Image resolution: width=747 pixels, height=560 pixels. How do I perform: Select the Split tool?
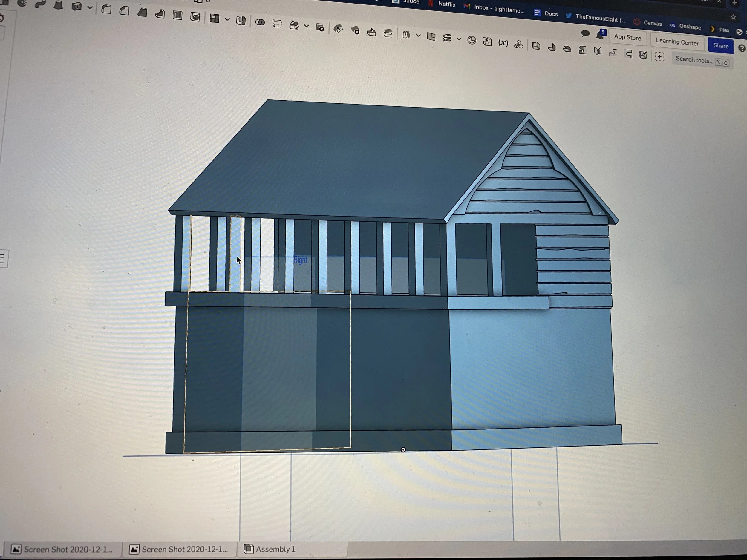pyautogui.click(x=277, y=24)
